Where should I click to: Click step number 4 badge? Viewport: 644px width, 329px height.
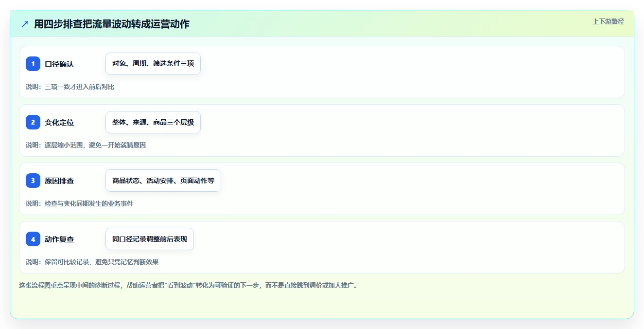click(x=33, y=239)
